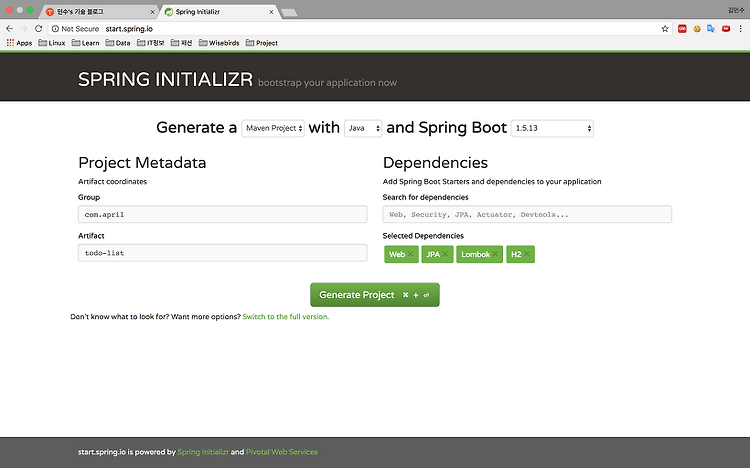Viewport: 750px width, 468px height.
Task: Open the Learn bookmarks folder
Action: point(86,43)
